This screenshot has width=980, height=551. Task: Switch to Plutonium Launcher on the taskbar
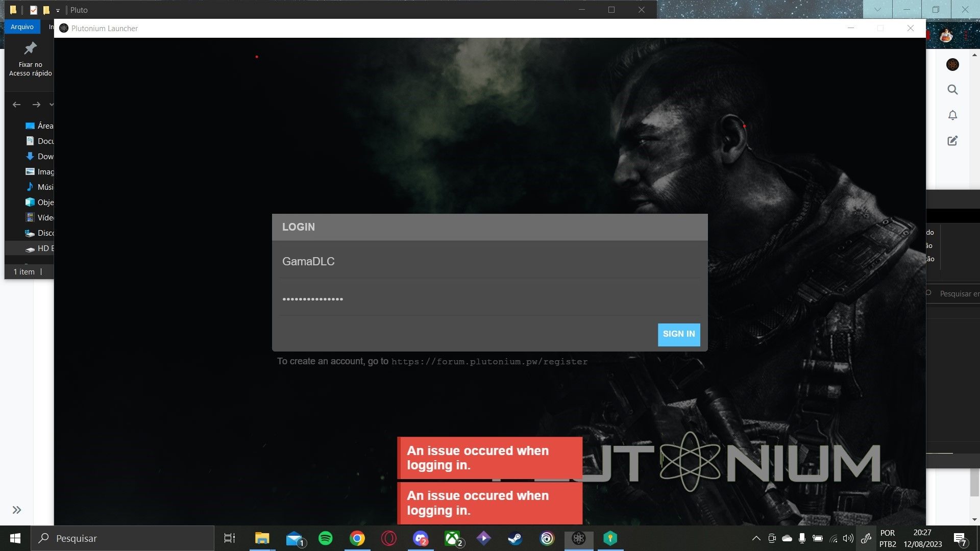click(x=579, y=538)
